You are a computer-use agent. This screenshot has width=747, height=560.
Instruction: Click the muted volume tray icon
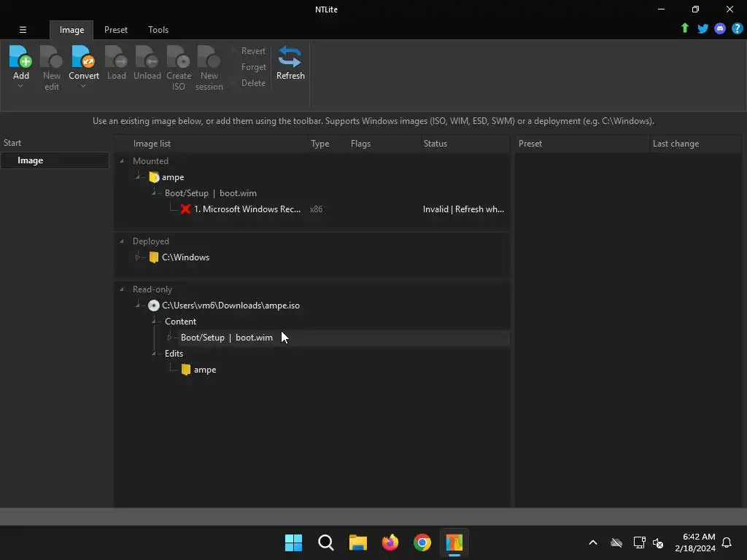click(x=658, y=542)
